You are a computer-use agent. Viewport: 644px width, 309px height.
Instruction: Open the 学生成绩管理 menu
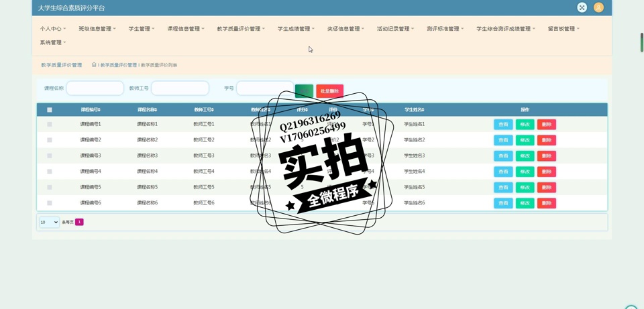click(296, 29)
